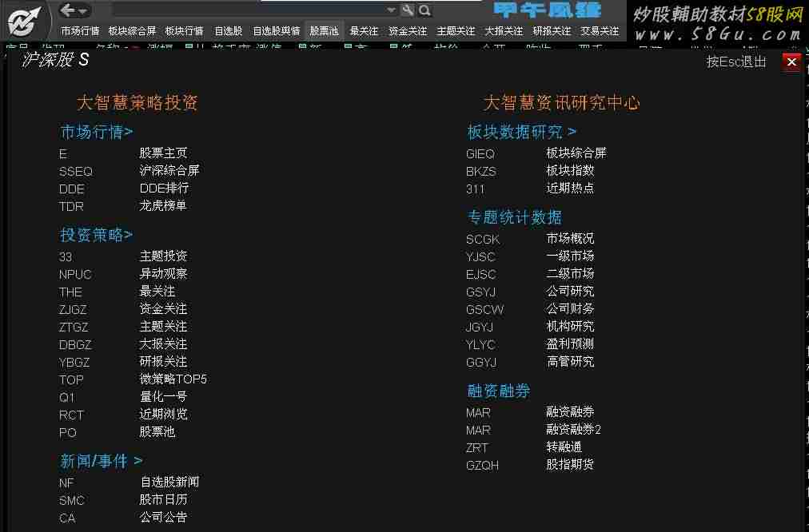
Task: Click the 公司研究 entry
Action: coord(570,292)
